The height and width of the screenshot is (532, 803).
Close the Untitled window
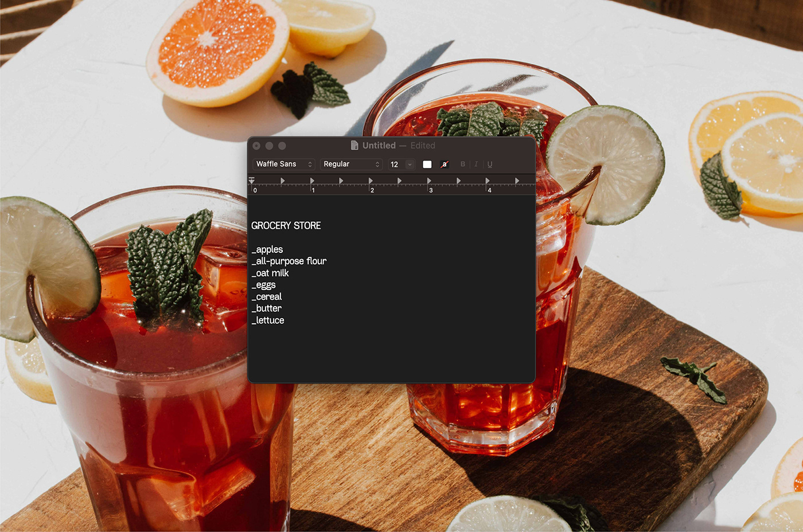(256, 146)
